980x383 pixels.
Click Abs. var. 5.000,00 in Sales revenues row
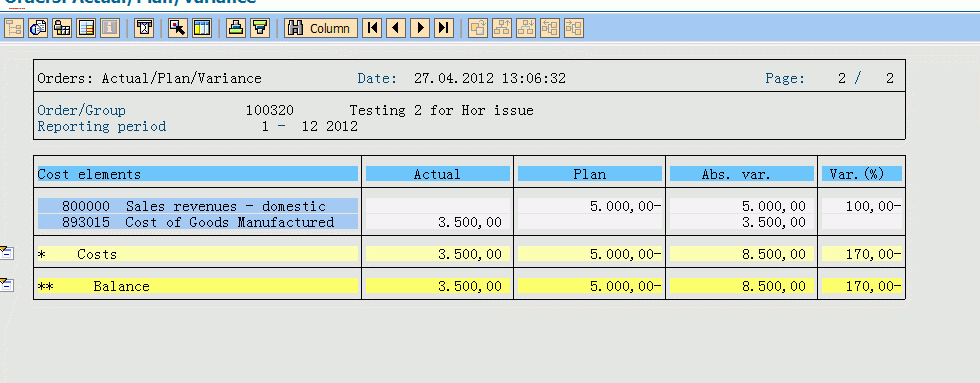(742, 206)
